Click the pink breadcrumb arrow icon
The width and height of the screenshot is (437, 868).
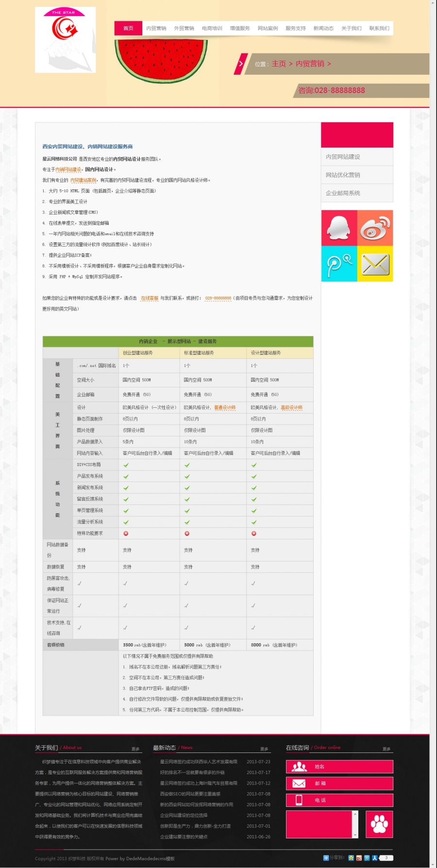coord(241,64)
